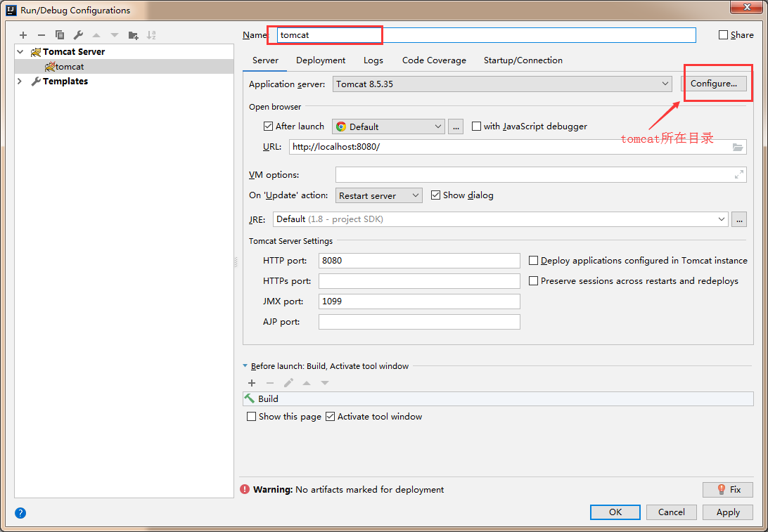Open JRE Default dropdown
The image size is (768, 532).
tap(501, 219)
